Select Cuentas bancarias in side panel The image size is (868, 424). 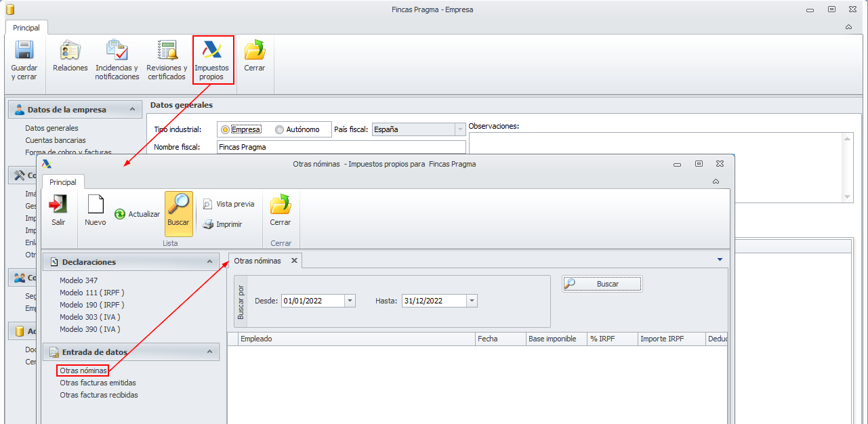[56, 140]
